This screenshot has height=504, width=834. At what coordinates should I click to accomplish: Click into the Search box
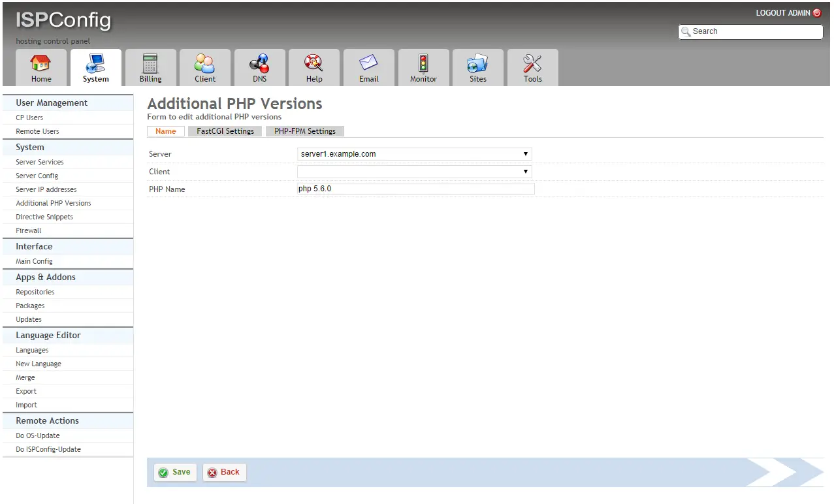tap(750, 31)
